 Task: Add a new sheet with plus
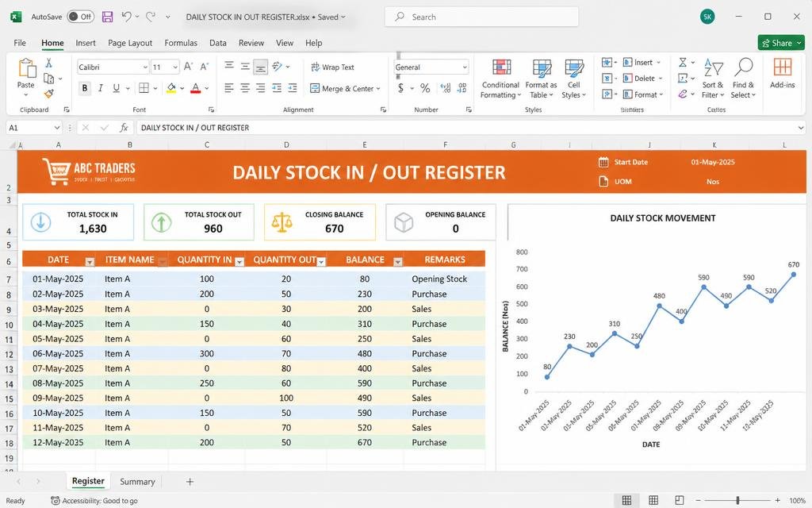tap(190, 482)
